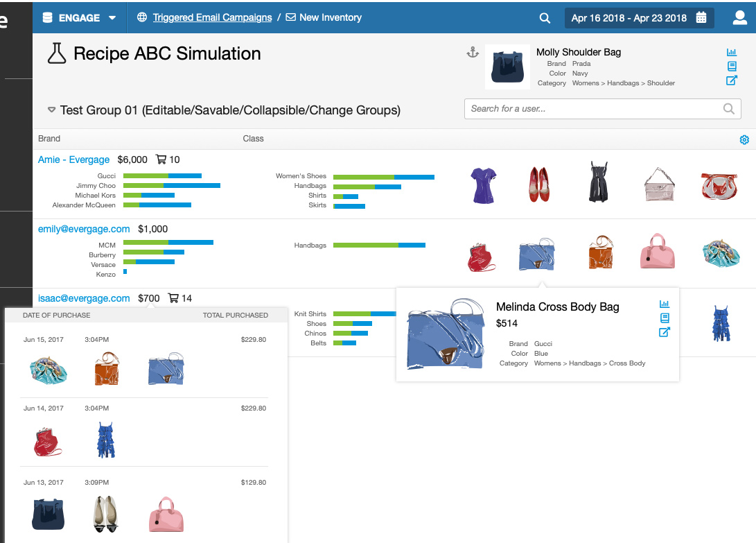Click the ENGAGE database stack icon
756x543 pixels.
[47, 18]
